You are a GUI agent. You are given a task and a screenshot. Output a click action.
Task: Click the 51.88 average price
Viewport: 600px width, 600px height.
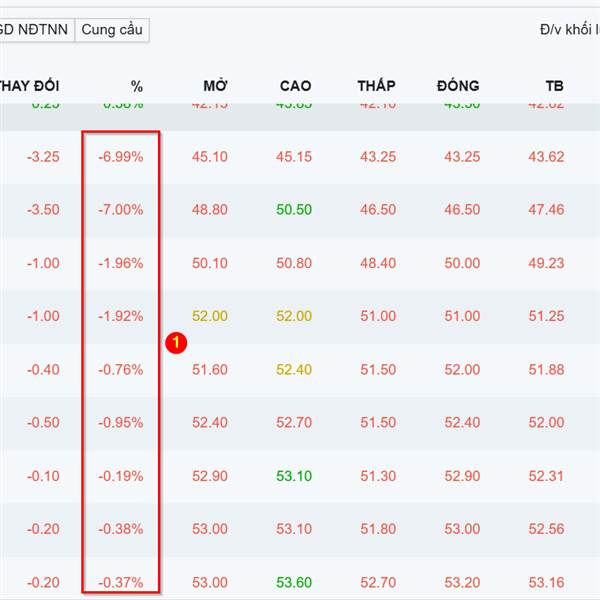click(546, 370)
